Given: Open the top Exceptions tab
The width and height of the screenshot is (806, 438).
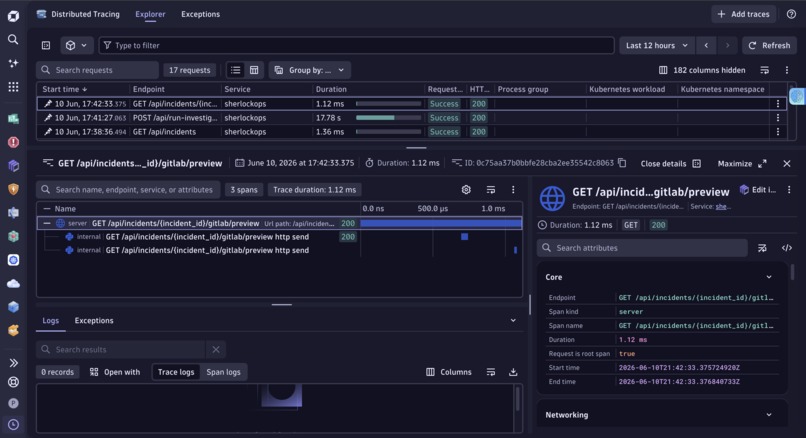Looking at the screenshot, I should point(200,14).
